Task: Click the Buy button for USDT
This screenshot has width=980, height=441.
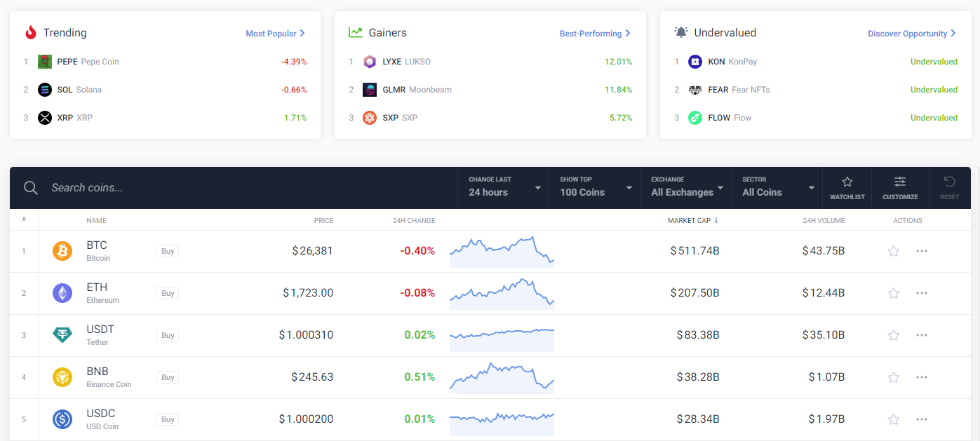Action: pyautogui.click(x=168, y=335)
